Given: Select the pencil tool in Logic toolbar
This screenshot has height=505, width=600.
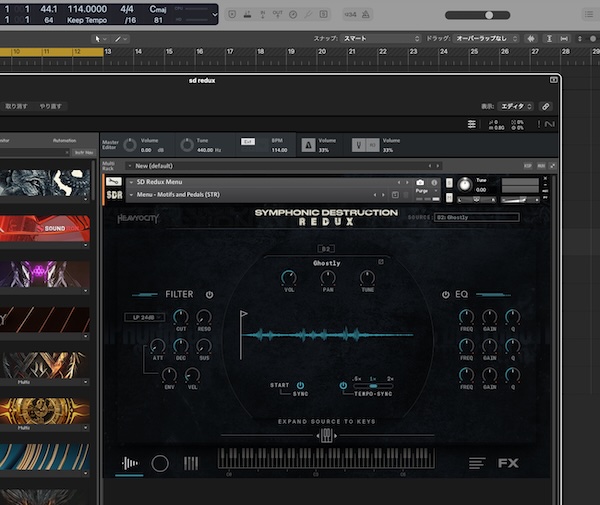Looking at the screenshot, I should tap(118, 39).
